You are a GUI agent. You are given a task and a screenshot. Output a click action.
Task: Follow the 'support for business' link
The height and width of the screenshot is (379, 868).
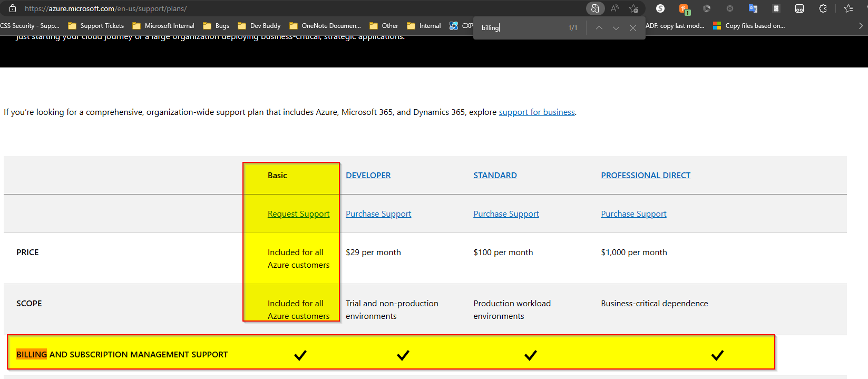[x=537, y=112]
